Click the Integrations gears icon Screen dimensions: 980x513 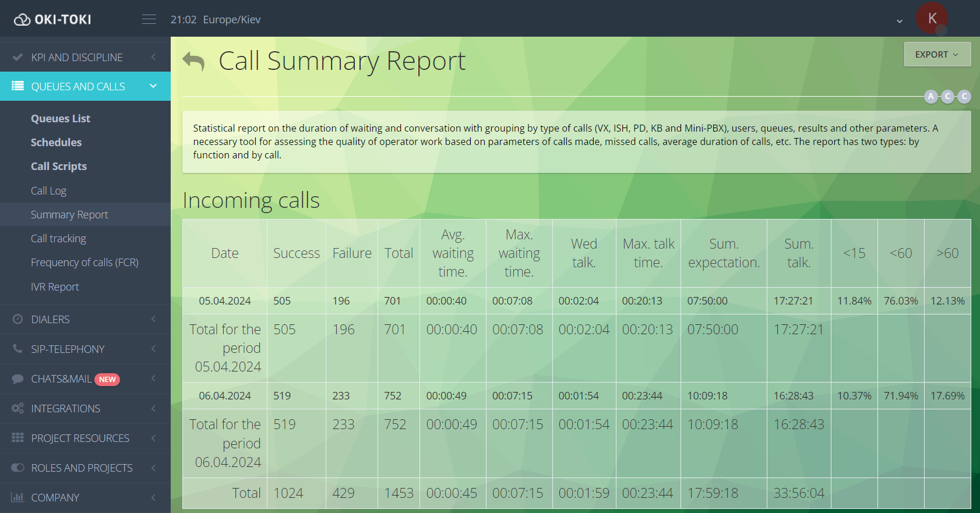pyautogui.click(x=17, y=408)
